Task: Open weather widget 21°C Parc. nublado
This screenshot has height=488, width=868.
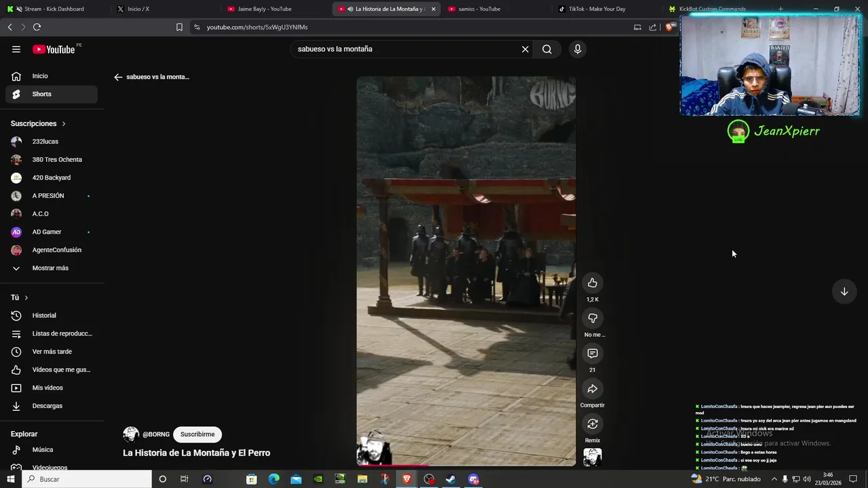Action: 726,479
